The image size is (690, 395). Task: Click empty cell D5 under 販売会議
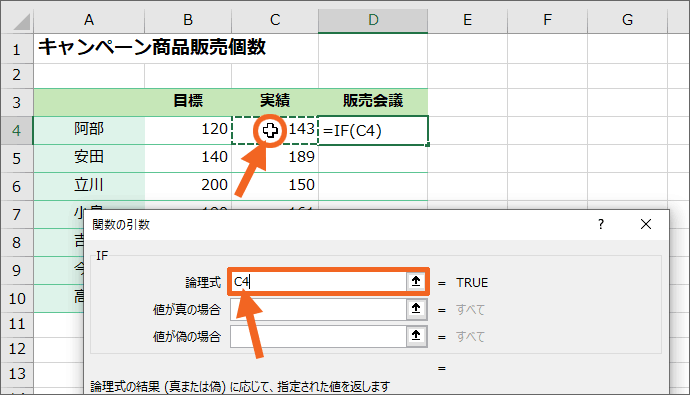pyautogui.click(x=373, y=158)
